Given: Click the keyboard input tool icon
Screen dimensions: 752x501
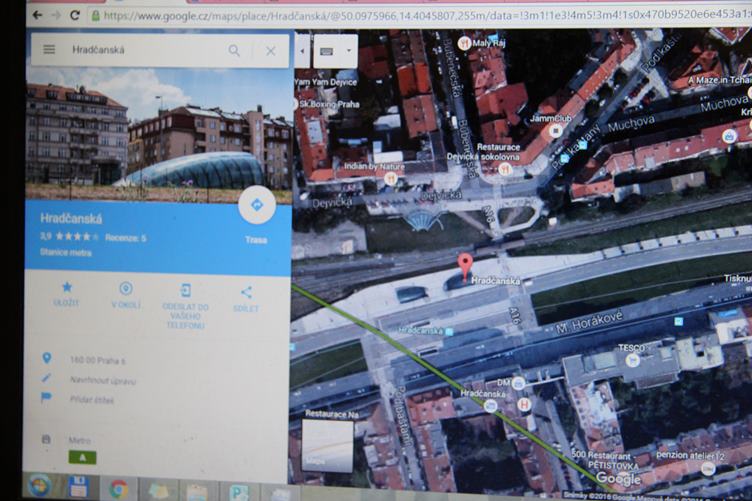Looking at the screenshot, I should point(327,51).
